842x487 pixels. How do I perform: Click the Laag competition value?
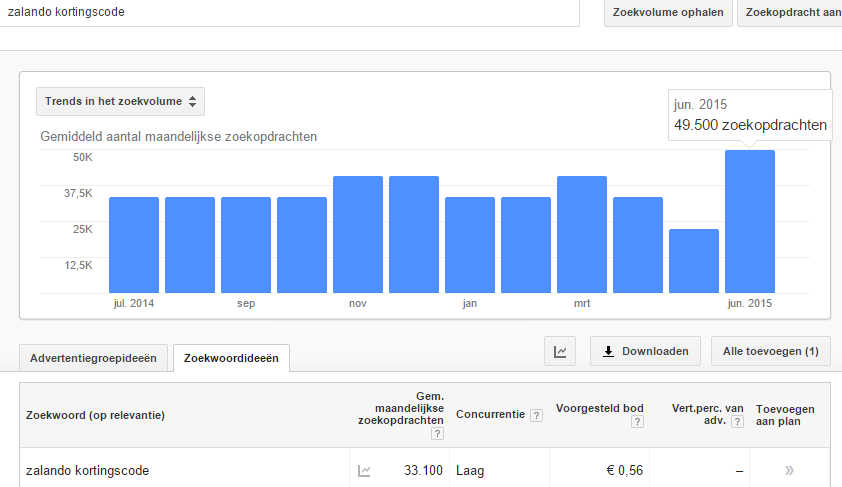(470, 471)
